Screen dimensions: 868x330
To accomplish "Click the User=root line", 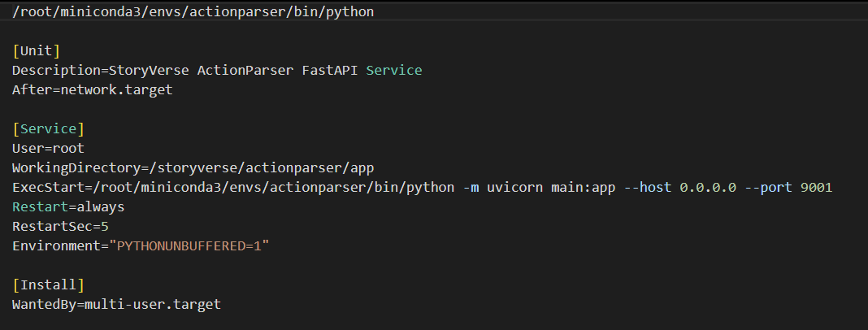I will coord(48,149).
